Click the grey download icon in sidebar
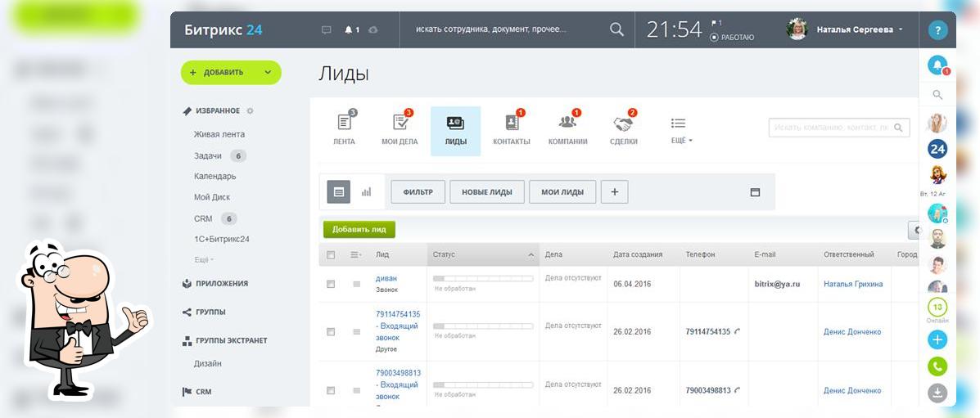Screen dimensions: 980x418 click(x=937, y=393)
